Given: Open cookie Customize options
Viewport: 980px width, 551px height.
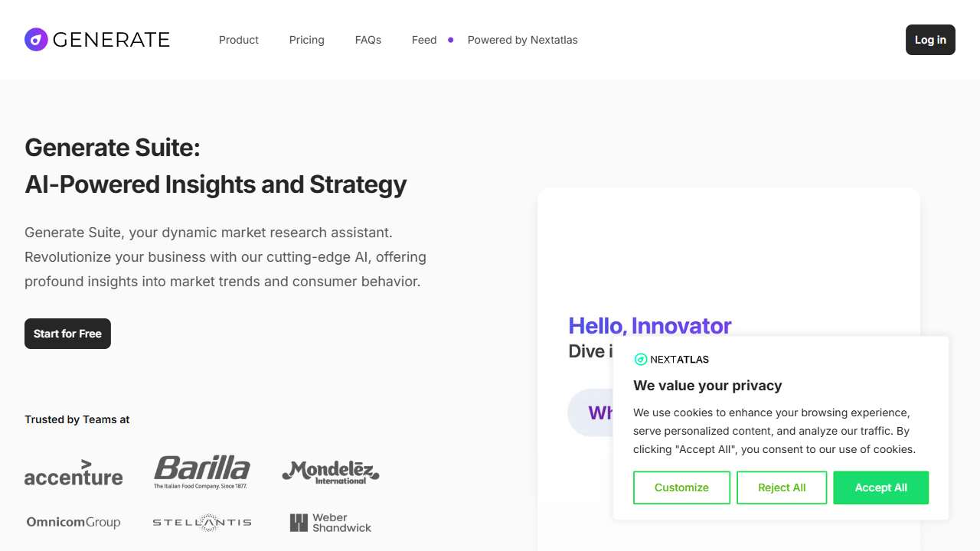Looking at the screenshot, I should 681,487.
